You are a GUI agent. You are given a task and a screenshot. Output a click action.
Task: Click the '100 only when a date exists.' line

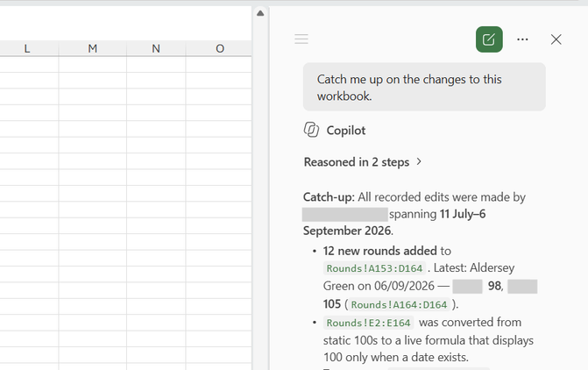click(x=395, y=357)
